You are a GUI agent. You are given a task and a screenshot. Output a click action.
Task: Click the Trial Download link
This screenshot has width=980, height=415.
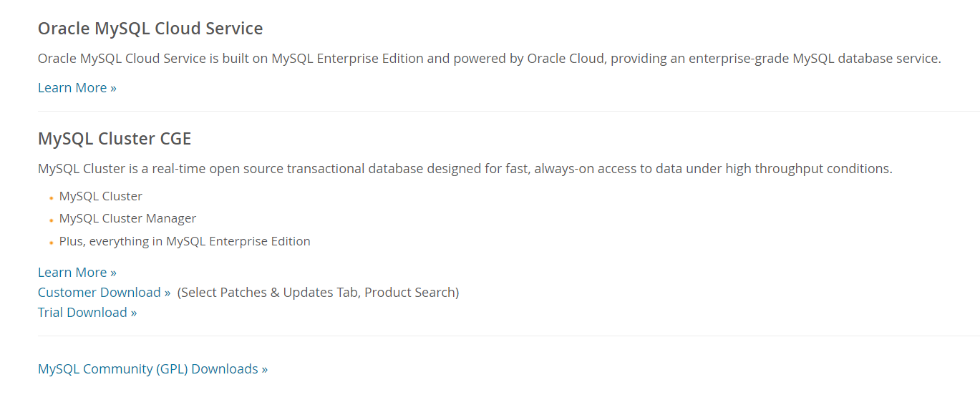[87, 313]
